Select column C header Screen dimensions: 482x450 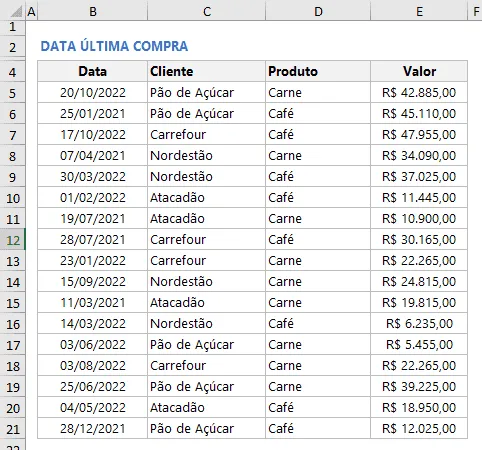click(206, 11)
